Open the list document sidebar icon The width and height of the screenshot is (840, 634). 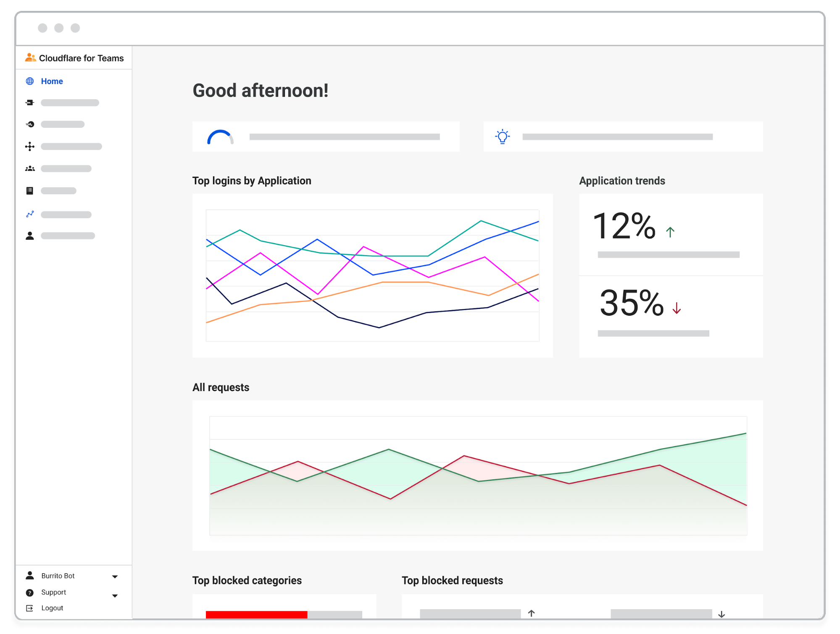30,191
